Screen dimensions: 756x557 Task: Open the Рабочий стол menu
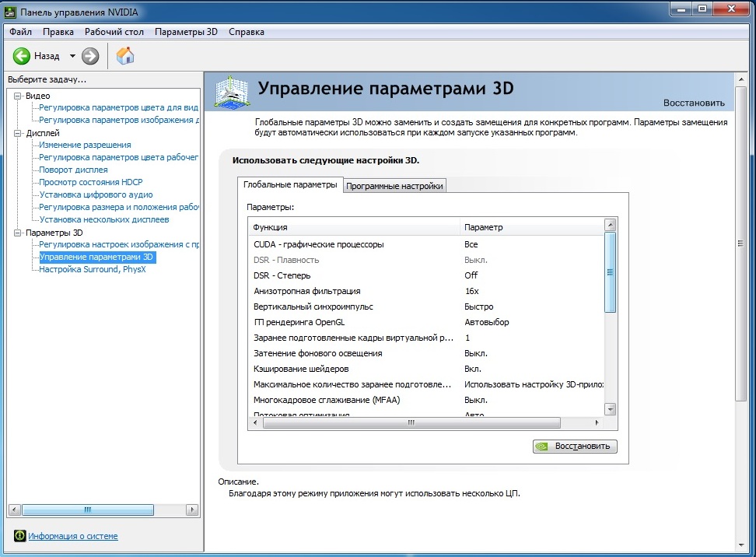click(x=114, y=32)
